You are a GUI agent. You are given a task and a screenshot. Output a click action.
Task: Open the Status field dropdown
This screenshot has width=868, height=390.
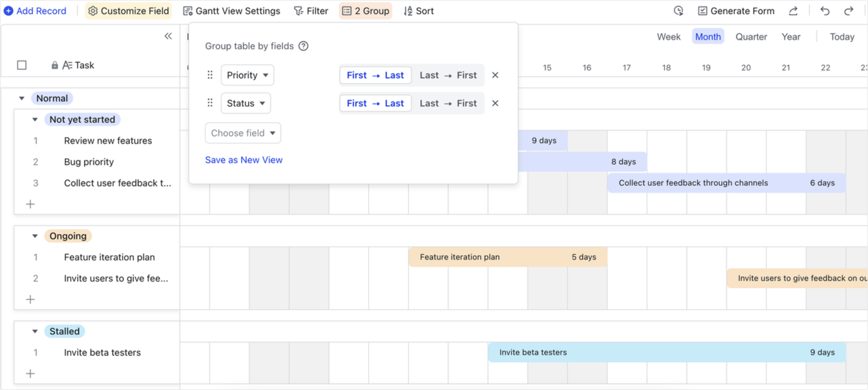click(246, 103)
